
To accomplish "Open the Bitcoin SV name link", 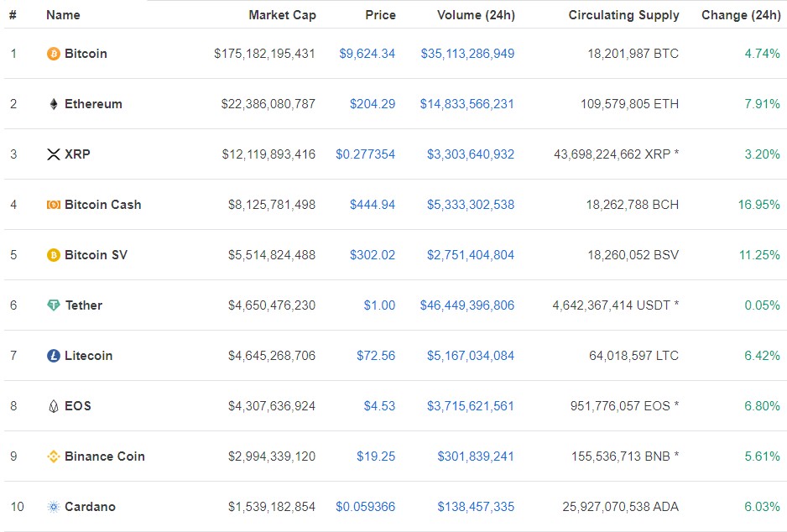I will click(x=96, y=255).
